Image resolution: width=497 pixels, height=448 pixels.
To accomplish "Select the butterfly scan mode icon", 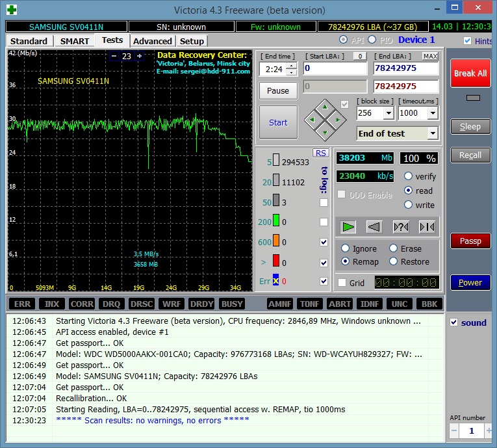I will (427, 226).
